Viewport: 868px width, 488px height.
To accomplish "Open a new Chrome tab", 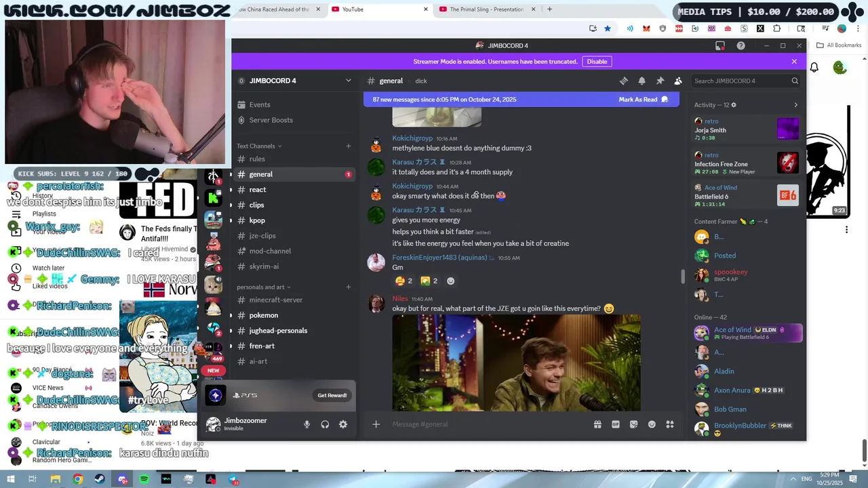I will [549, 9].
